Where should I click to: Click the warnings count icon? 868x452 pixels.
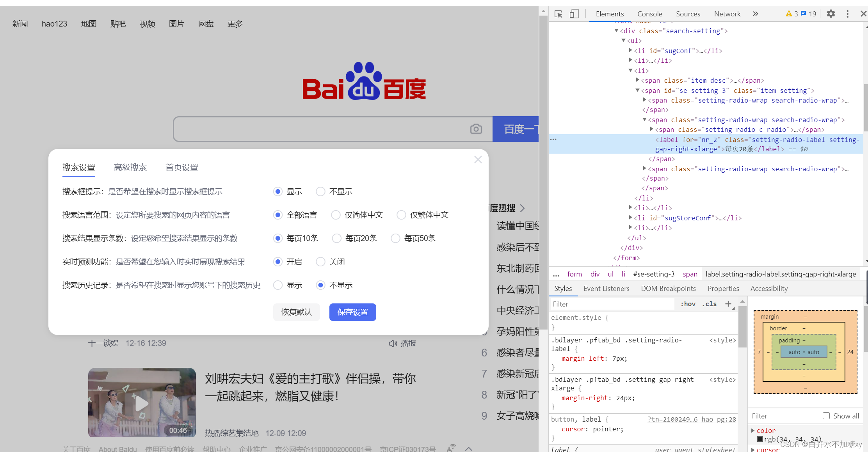789,14
